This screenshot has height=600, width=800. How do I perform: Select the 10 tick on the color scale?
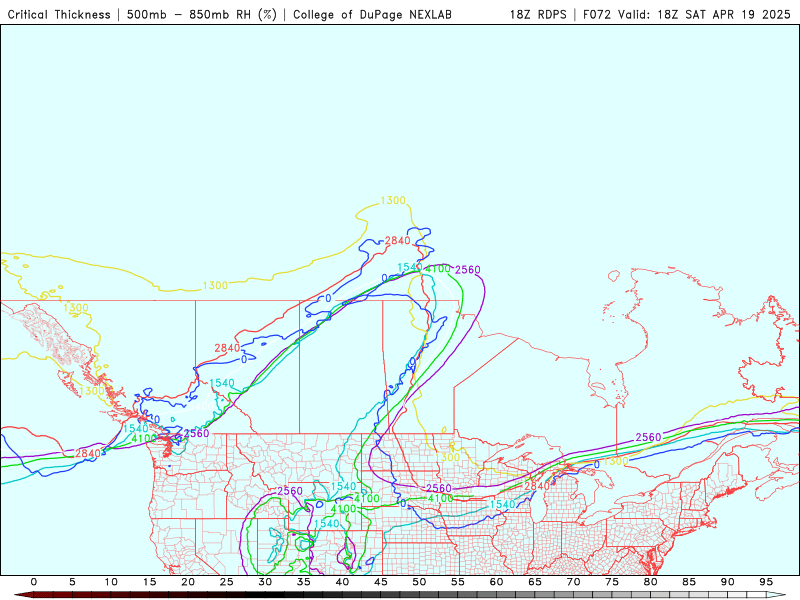click(111, 582)
